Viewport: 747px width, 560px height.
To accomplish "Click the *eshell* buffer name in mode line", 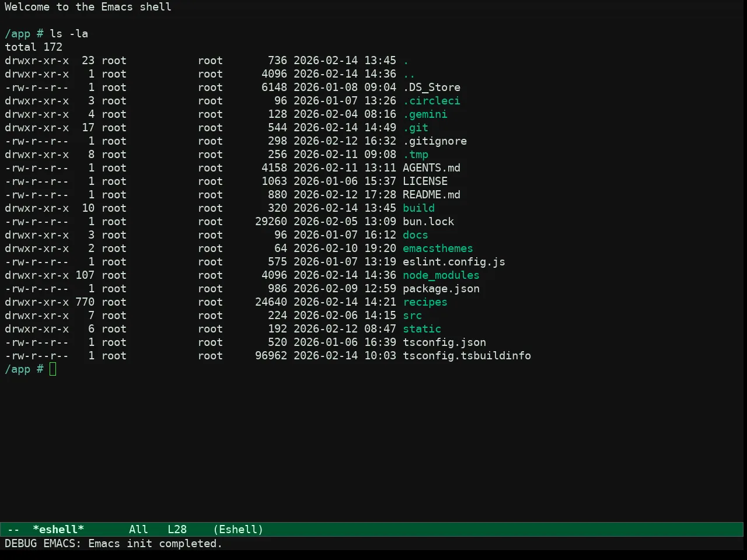I will click(58, 530).
